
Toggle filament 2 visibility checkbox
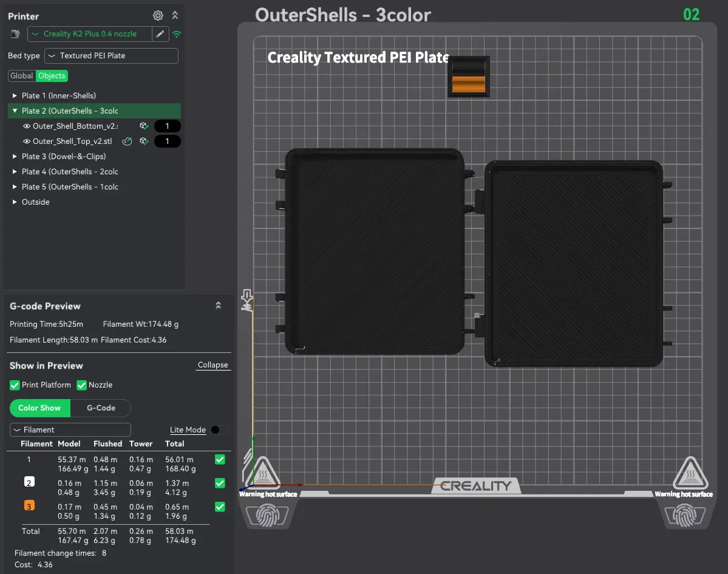pyautogui.click(x=220, y=483)
